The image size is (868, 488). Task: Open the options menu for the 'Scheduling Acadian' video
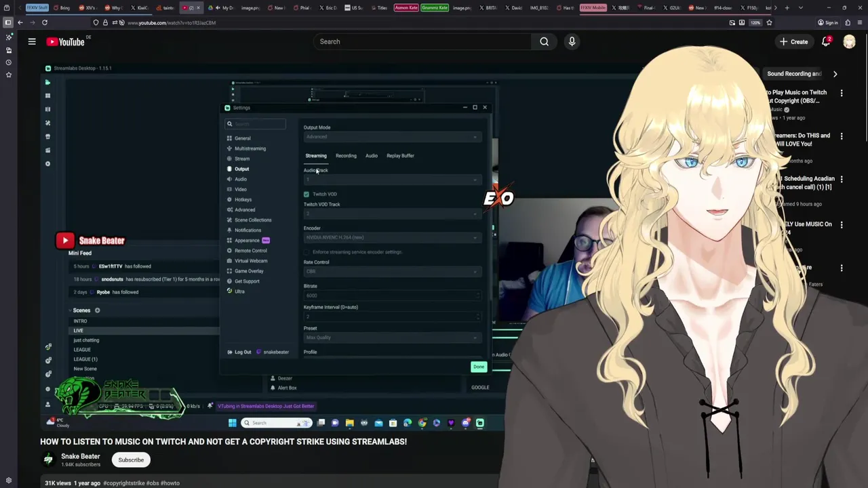pos(842,180)
